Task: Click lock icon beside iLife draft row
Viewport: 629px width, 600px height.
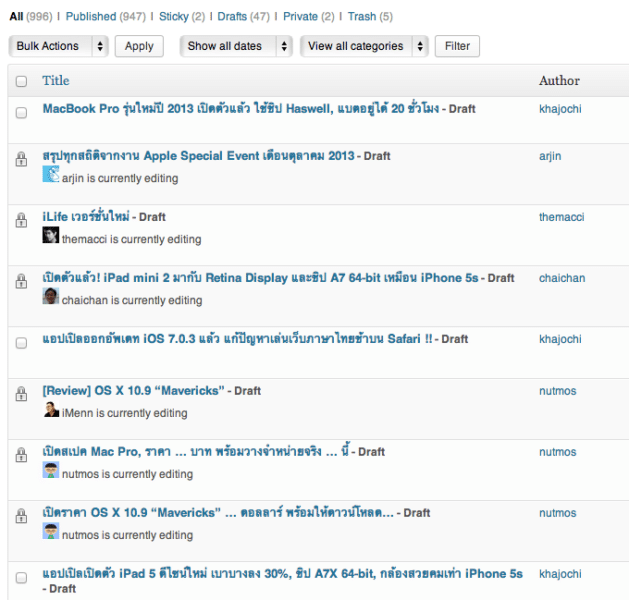Action: [21, 220]
